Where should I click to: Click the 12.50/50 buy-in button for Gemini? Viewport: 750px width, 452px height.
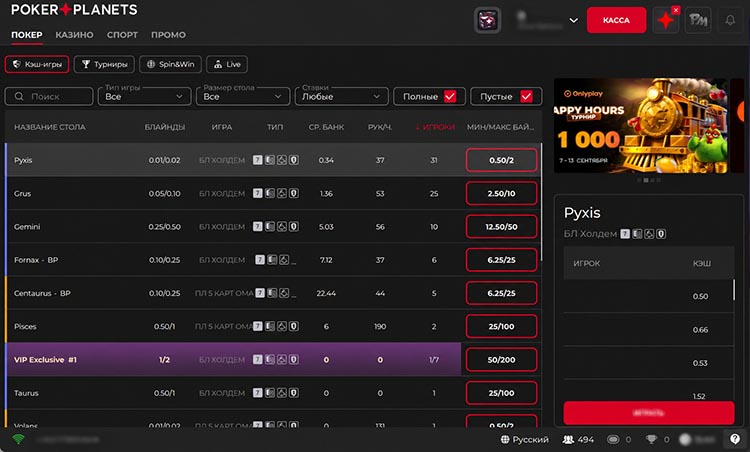pos(501,227)
